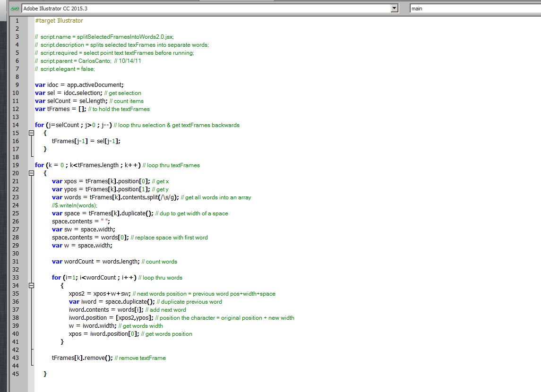541x392 pixels.
Task: Click the 'script.name = splitSelectedFramesIntoWords2.0.jsx' comment
Action: (x=104, y=37)
